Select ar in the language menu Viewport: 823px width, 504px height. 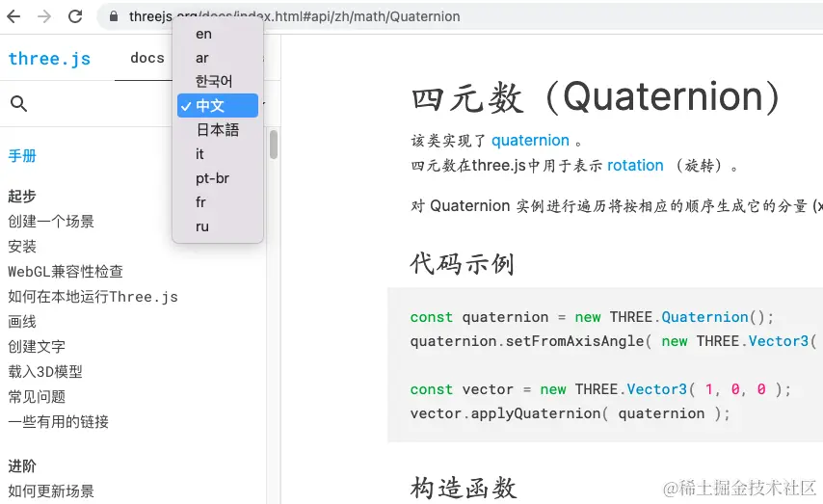point(218,58)
